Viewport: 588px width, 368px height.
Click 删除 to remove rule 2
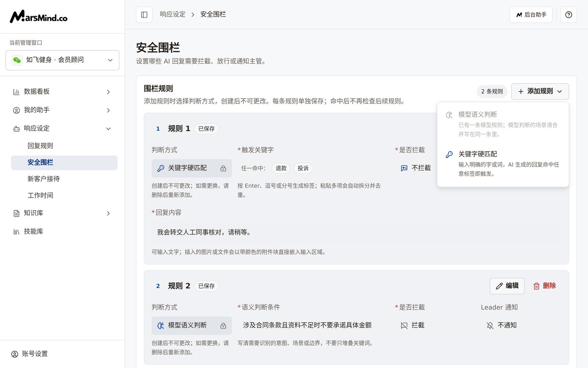coord(545,286)
